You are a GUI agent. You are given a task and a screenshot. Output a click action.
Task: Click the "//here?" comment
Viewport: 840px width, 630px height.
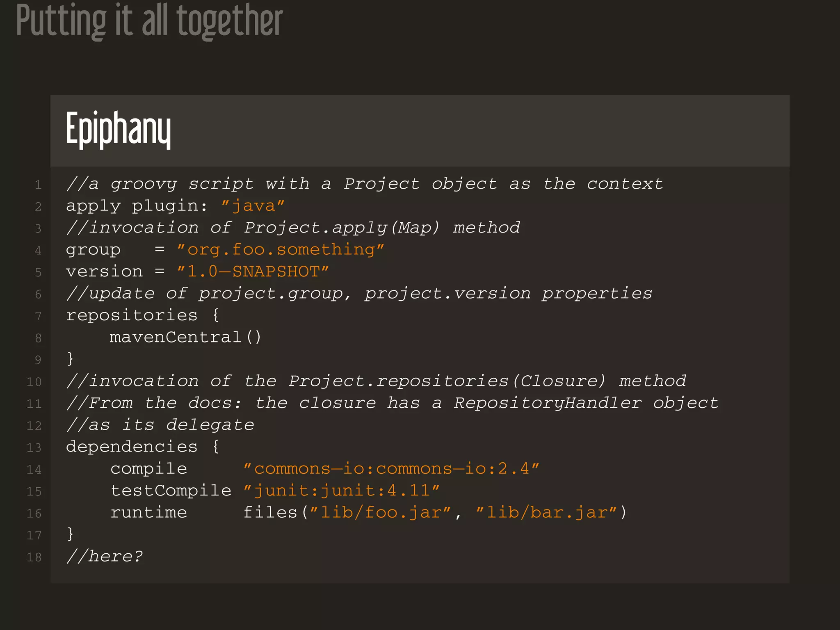(x=105, y=556)
